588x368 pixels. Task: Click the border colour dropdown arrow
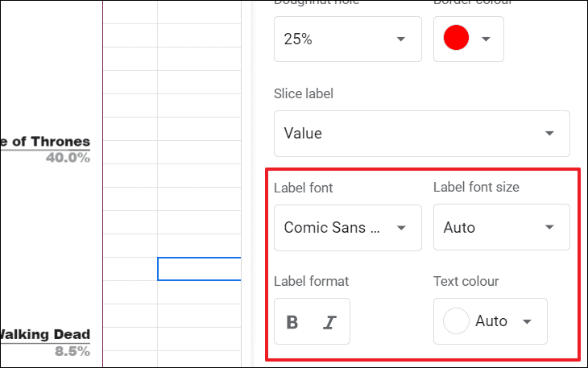(486, 39)
